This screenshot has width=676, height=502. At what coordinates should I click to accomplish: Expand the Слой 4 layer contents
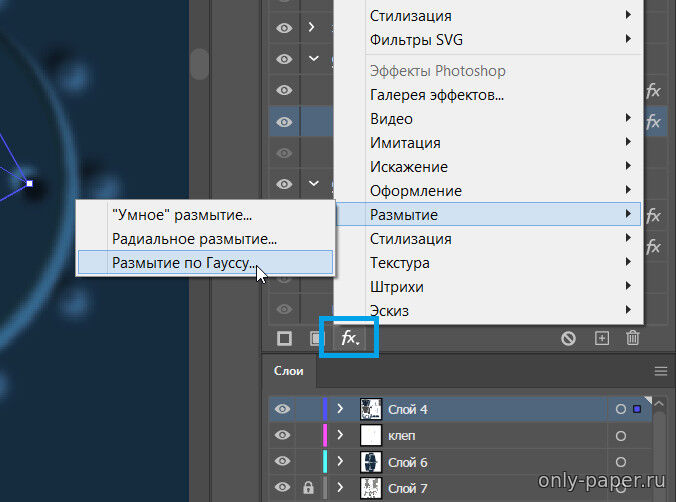[x=340, y=409]
